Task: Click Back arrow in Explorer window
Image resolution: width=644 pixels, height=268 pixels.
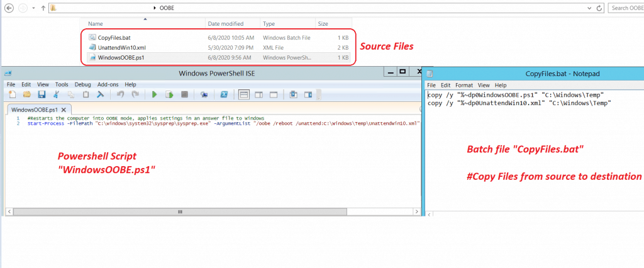Action: [x=8, y=8]
